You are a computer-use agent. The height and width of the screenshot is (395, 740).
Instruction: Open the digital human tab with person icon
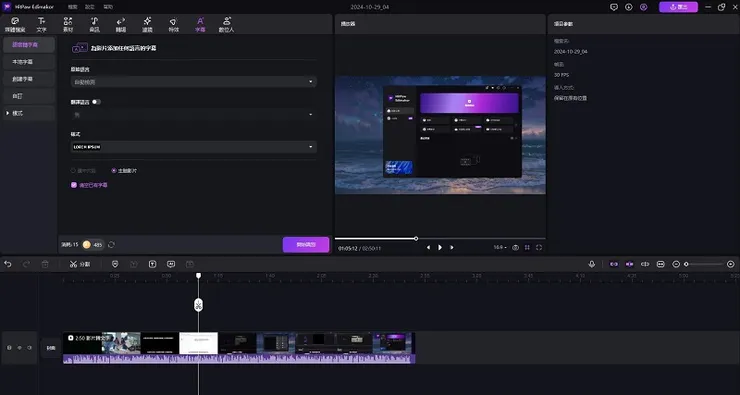(227, 24)
